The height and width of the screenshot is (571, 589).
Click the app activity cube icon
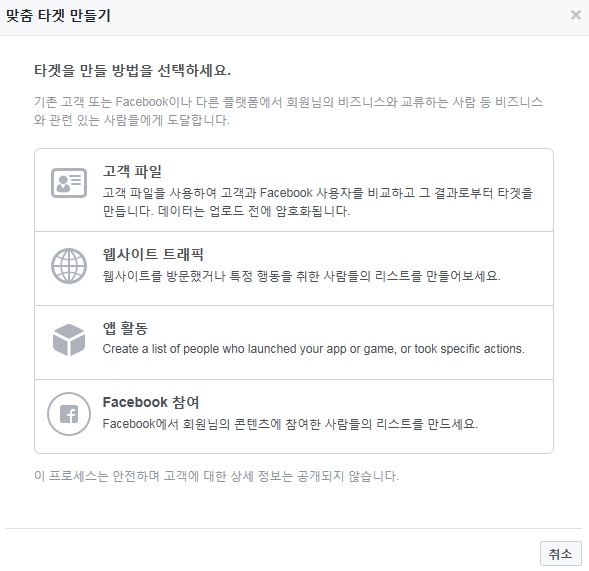point(69,340)
